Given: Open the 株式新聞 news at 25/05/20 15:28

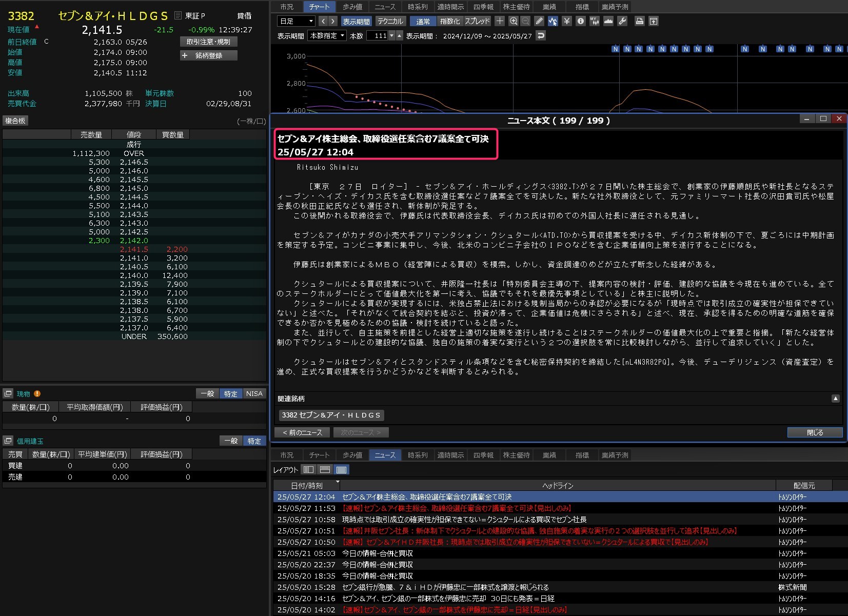Looking at the screenshot, I should [x=560, y=587].
